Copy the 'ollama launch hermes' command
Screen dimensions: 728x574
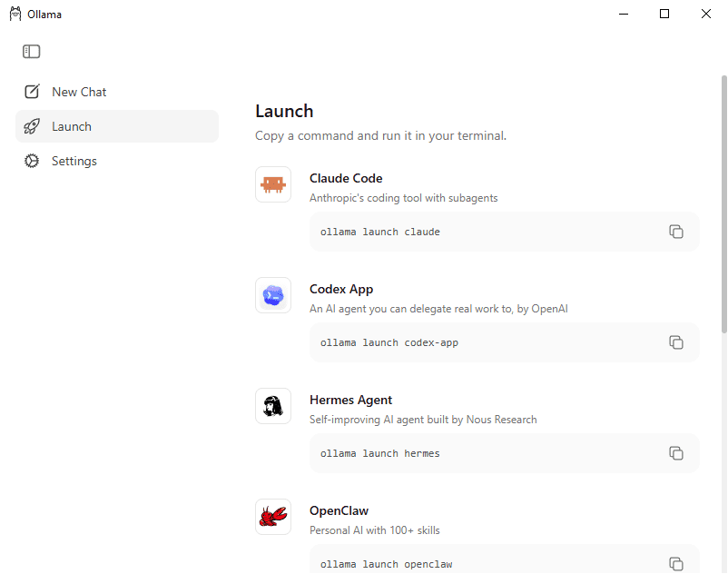[675, 453]
